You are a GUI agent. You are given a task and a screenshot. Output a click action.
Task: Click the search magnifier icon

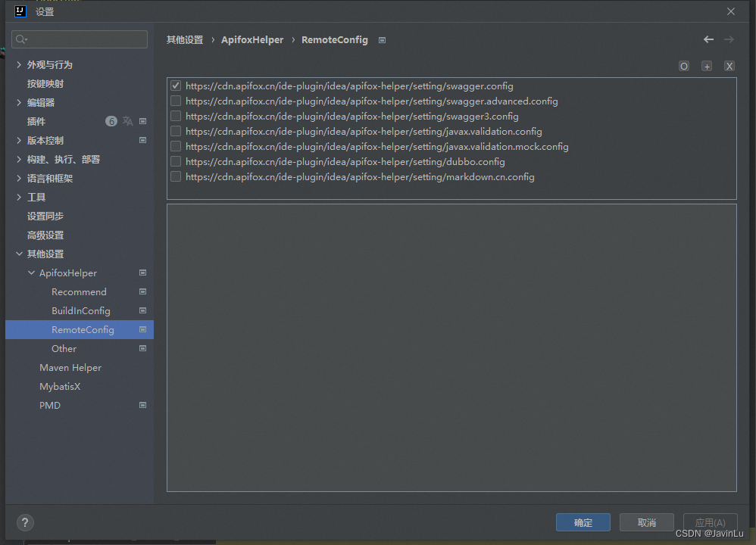20,39
